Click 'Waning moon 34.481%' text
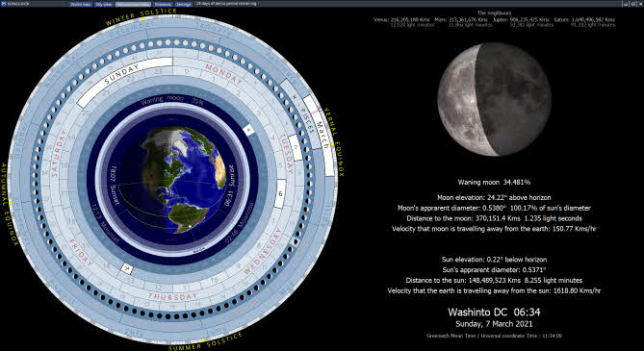This screenshot has height=351, width=644. pos(494,182)
